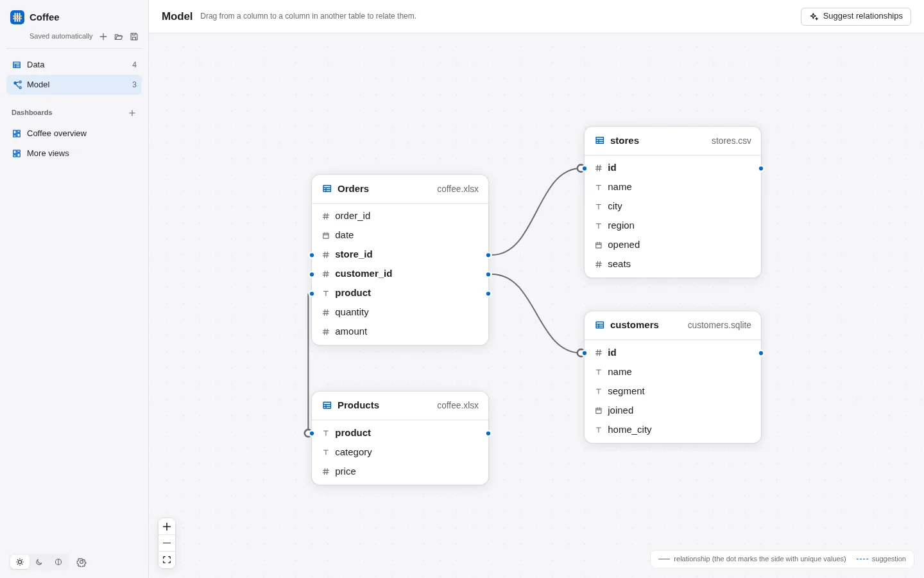Click the Coffee app logo icon

point(17,17)
